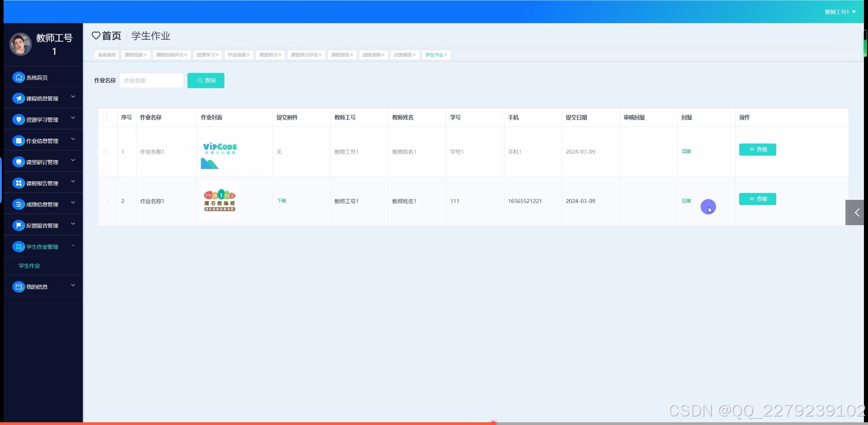Click 查看 button for row 1

pos(757,150)
